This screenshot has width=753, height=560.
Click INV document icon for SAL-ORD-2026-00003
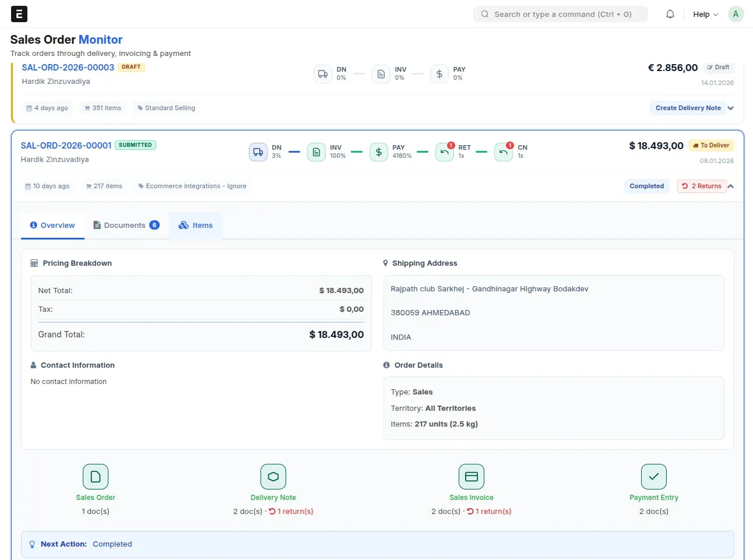[x=381, y=74]
